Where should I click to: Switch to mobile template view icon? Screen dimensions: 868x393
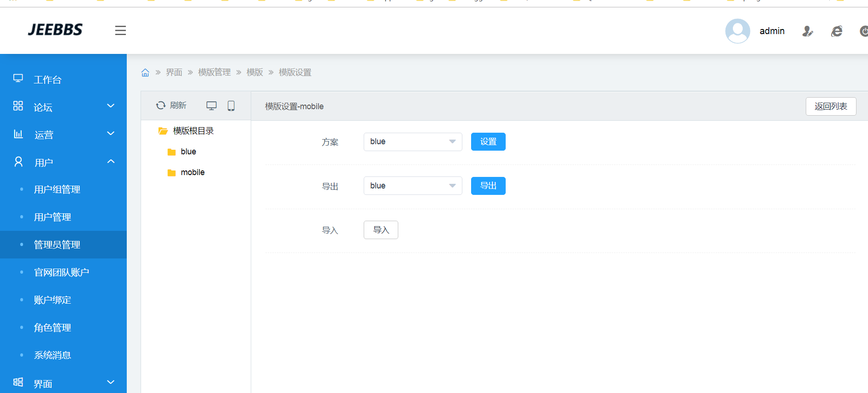point(231,106)
